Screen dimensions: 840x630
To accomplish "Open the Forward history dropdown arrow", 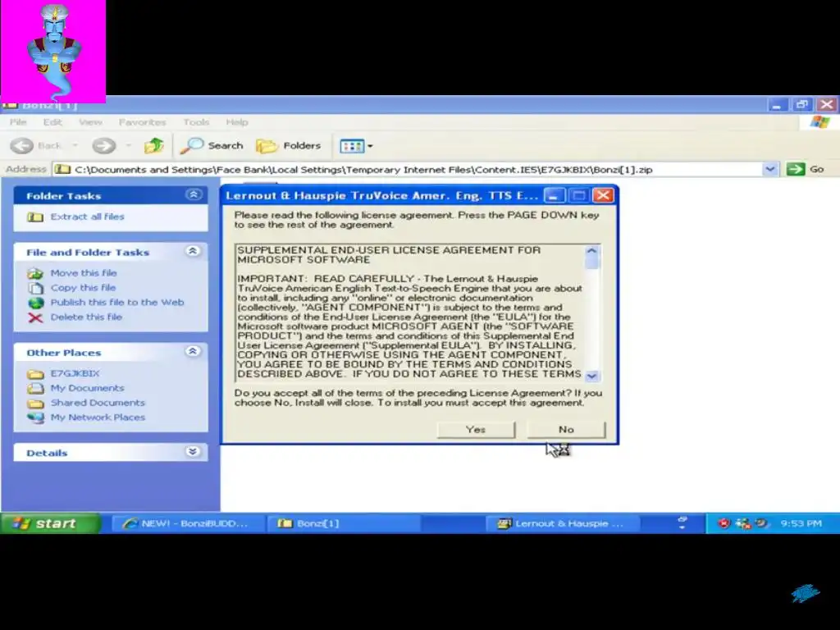I will coord(129,146).
